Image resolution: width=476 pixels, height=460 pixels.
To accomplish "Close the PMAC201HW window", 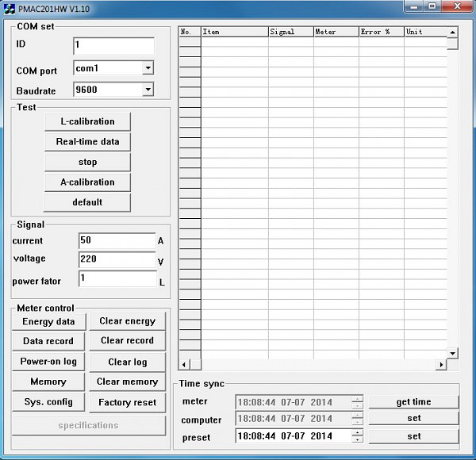I will tap(458, 6).
